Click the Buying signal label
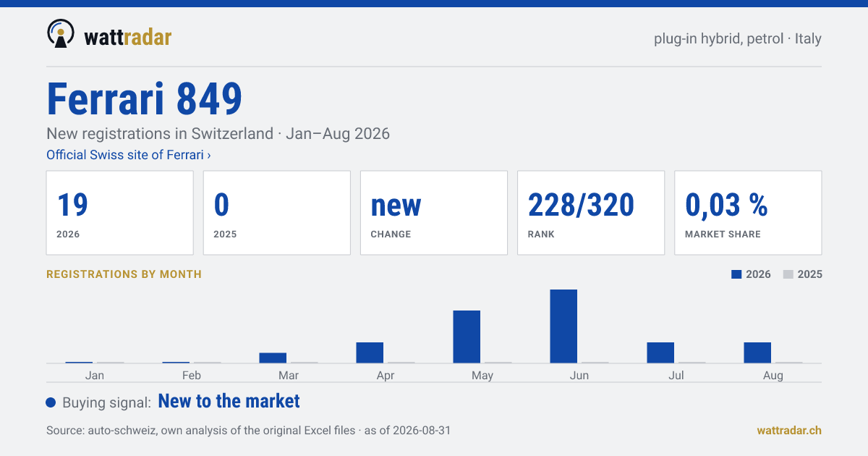The height and width of the screenshot is (456, 868). [106, 402]
